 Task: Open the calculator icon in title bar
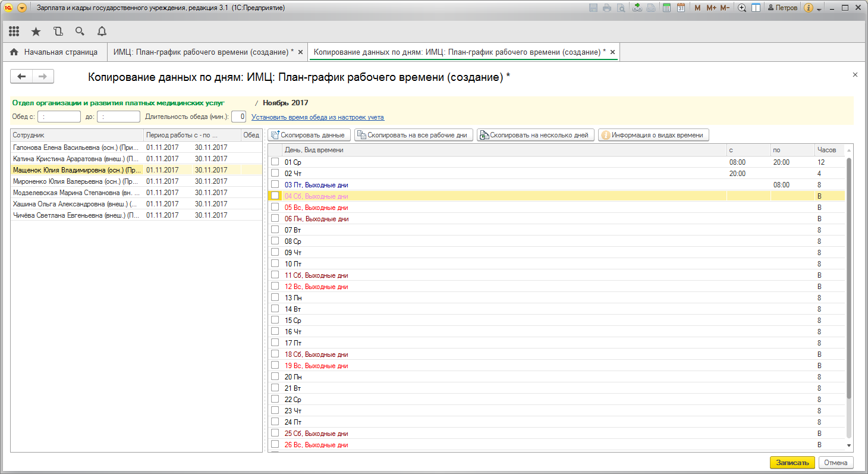point(667,8)
